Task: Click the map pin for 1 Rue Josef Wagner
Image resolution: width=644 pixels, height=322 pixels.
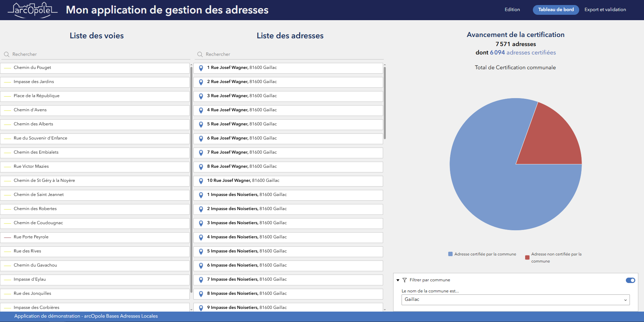Action: pyautogui.click(x=201, y=68)
